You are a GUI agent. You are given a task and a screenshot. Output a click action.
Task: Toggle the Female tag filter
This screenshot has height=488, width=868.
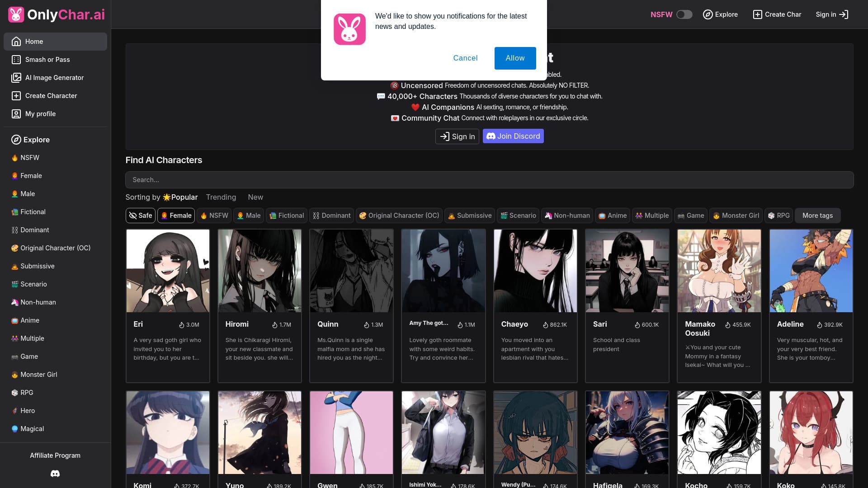coord(176,216)
